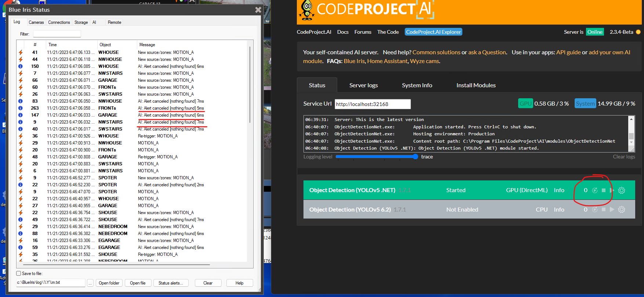Click the Status alerts button

171,283
